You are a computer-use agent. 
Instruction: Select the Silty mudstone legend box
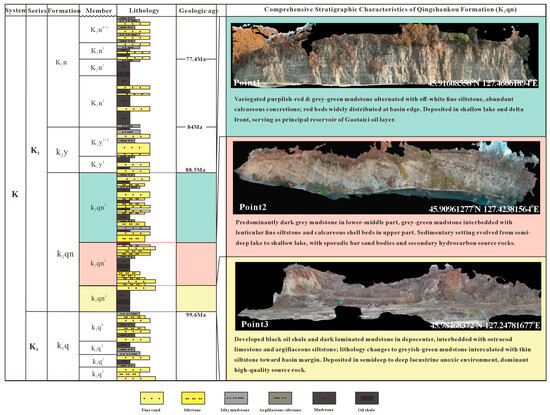(x=236, y=398)
